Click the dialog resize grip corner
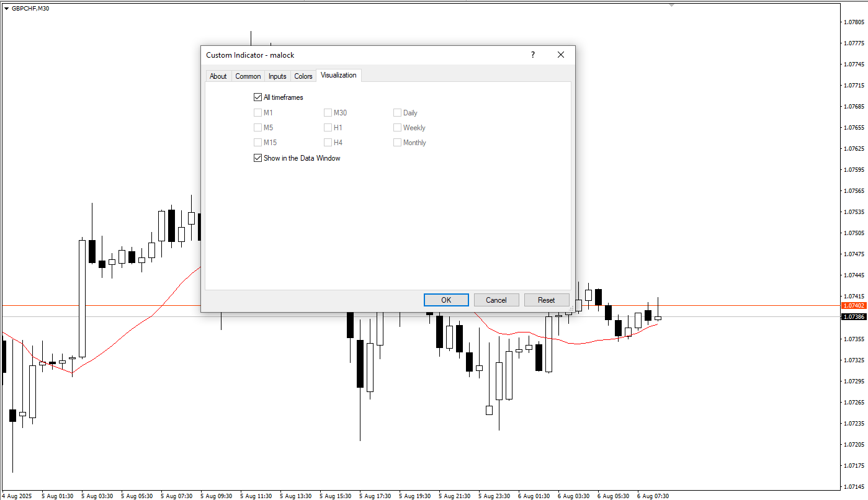The height and width of the screenshot is (500, 868). coord(571,308)
